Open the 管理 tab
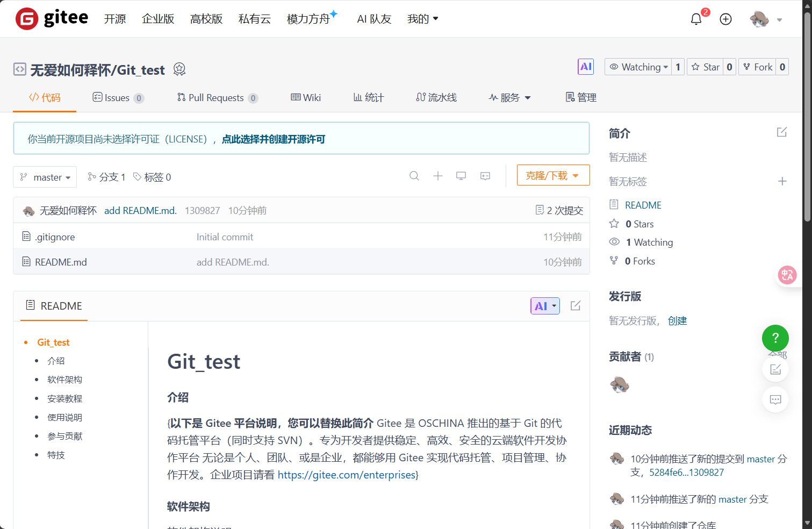Screen dimensions: 812x529 coord(581,97)
